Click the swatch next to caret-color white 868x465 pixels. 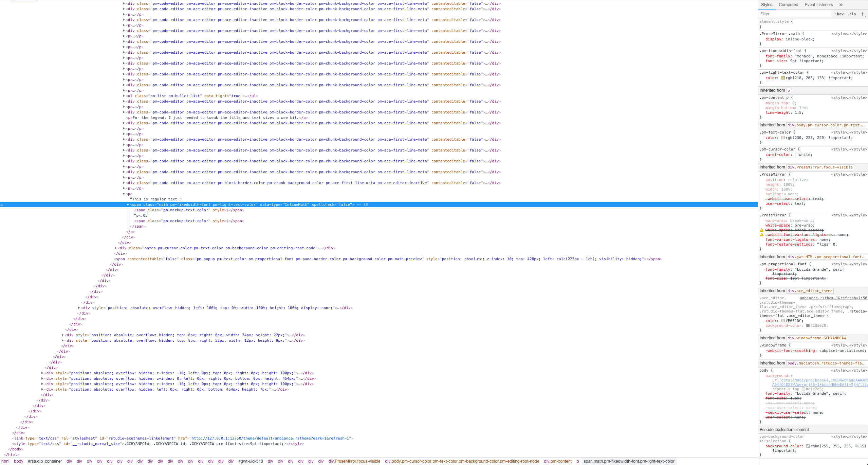tap(797, 155)
